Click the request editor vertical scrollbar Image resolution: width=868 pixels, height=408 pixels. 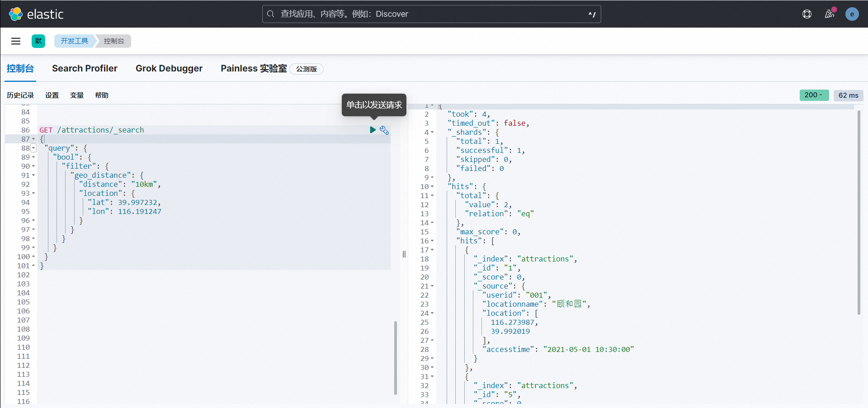pyautogui.click(x=396, y=357)
